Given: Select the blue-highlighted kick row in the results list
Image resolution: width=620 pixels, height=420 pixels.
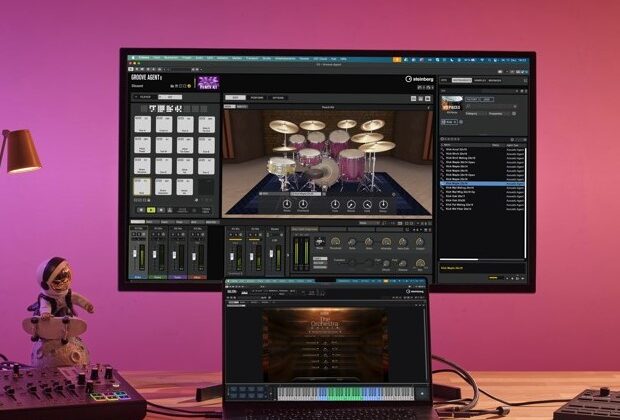Looking at the screenshot, I should point(482,184).
